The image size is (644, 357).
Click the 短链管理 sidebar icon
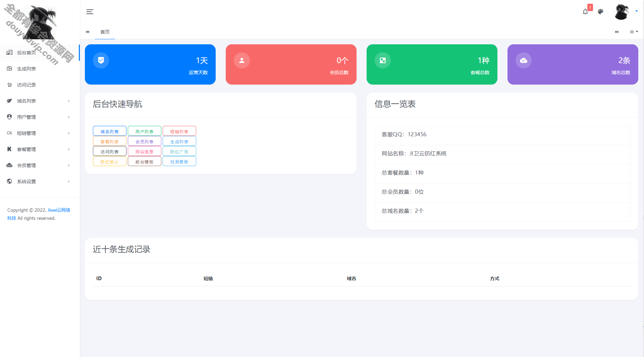[x=9, y=133]
